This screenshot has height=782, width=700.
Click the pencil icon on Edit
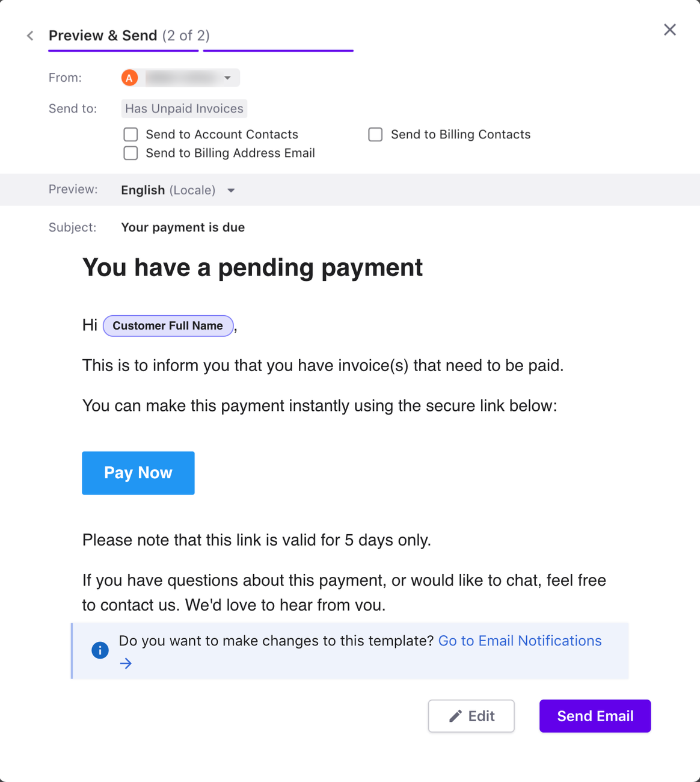(456, 716)
